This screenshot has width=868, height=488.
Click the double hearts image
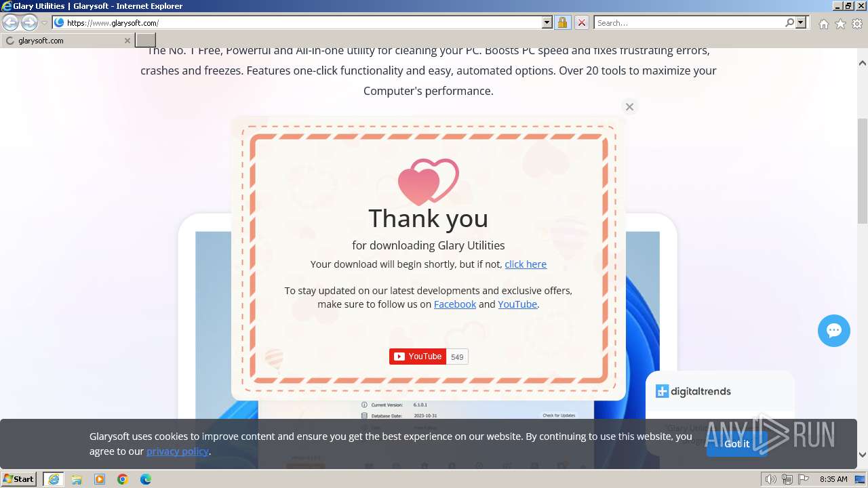429,182
